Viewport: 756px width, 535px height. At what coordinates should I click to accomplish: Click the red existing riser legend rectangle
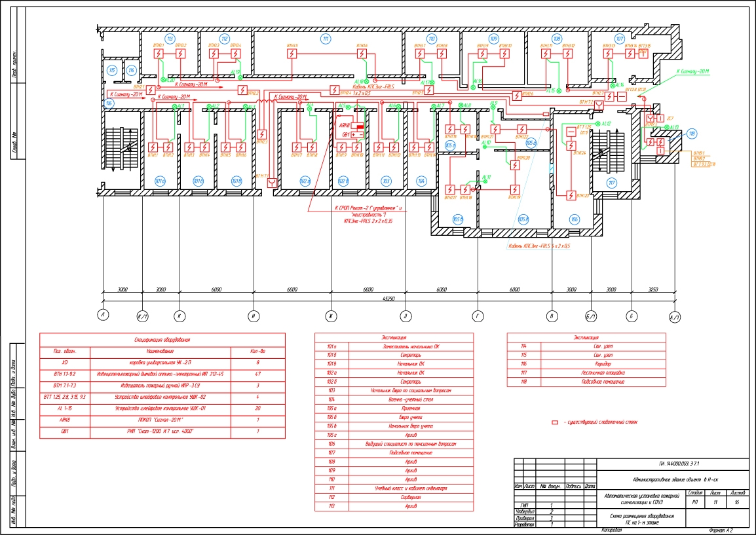555,422
